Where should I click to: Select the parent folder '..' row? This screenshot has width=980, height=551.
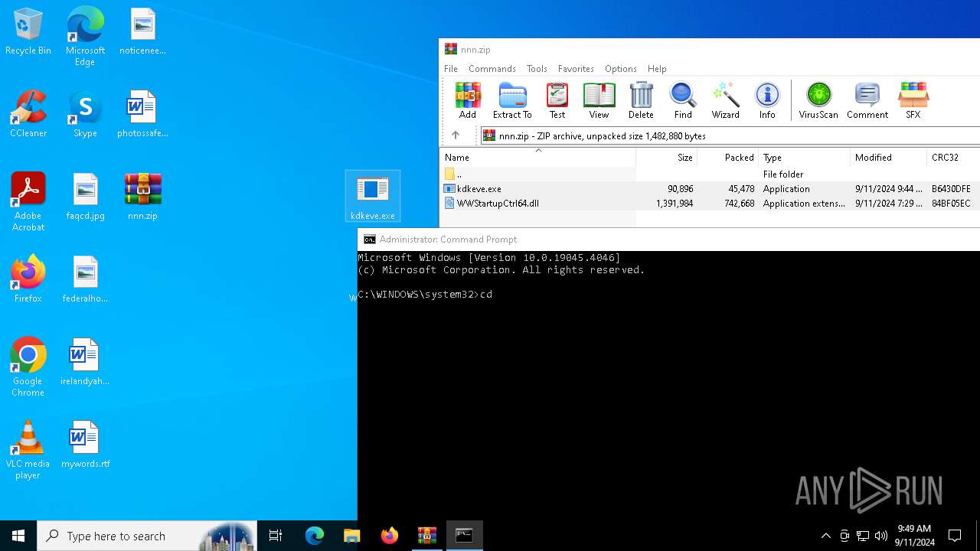tap(710, 174)
